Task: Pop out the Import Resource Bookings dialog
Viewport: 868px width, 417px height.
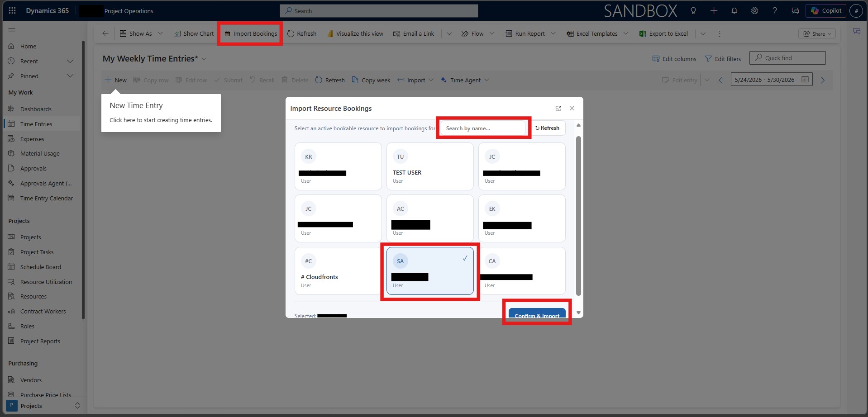Action: pyautogui.click(x=558, y=109)
